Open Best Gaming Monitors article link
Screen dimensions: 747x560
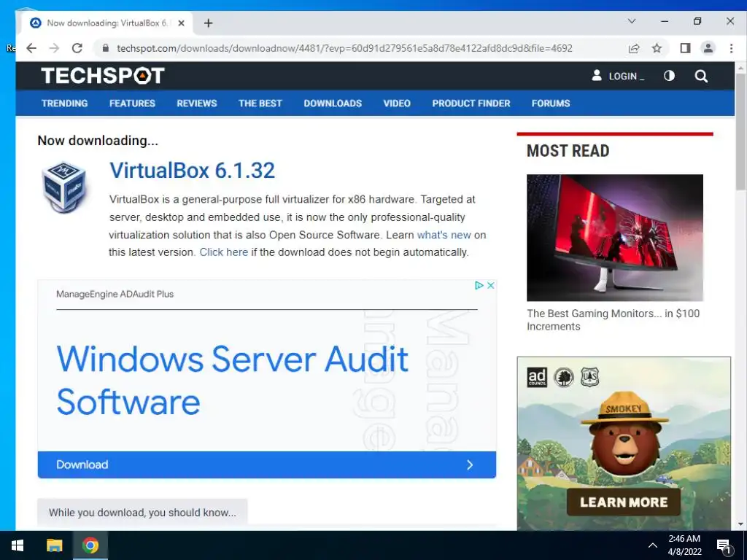point(613,320)
